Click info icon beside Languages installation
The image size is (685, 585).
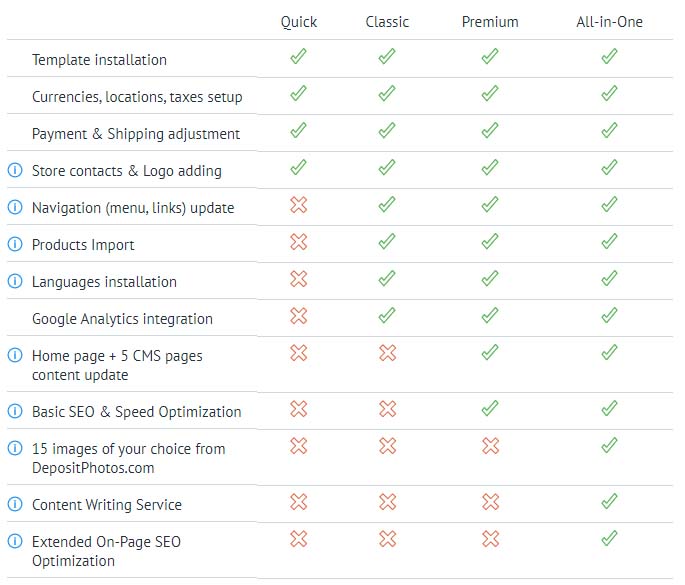tap(15, 281)
